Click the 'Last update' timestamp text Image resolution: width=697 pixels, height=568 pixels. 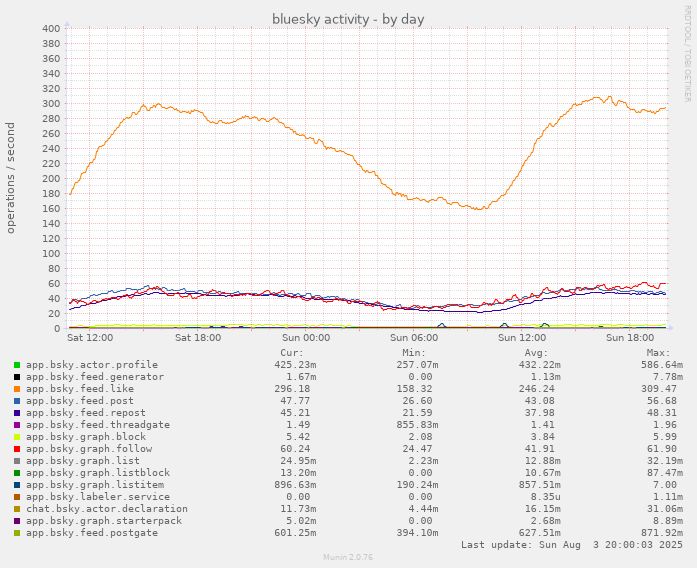(x=572, y=545)
